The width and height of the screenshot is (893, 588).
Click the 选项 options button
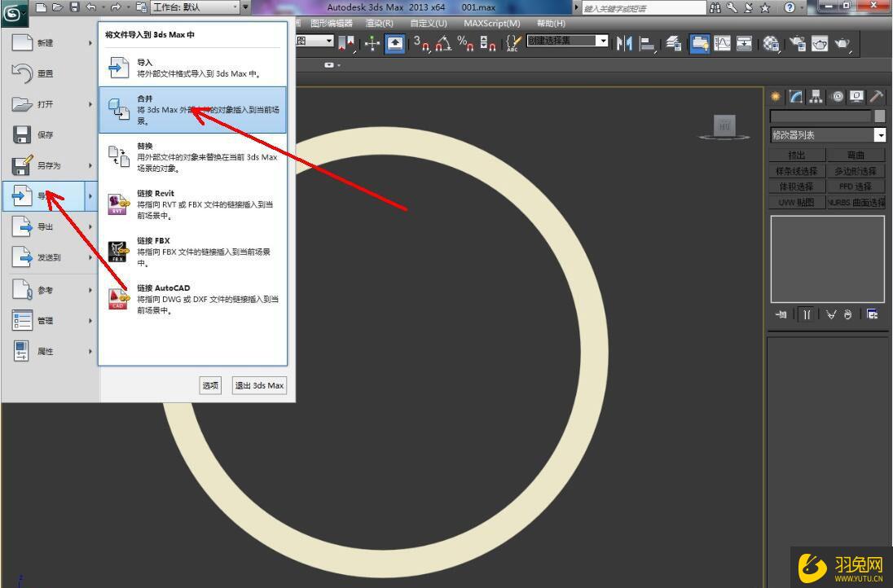(x=210, y=385)
